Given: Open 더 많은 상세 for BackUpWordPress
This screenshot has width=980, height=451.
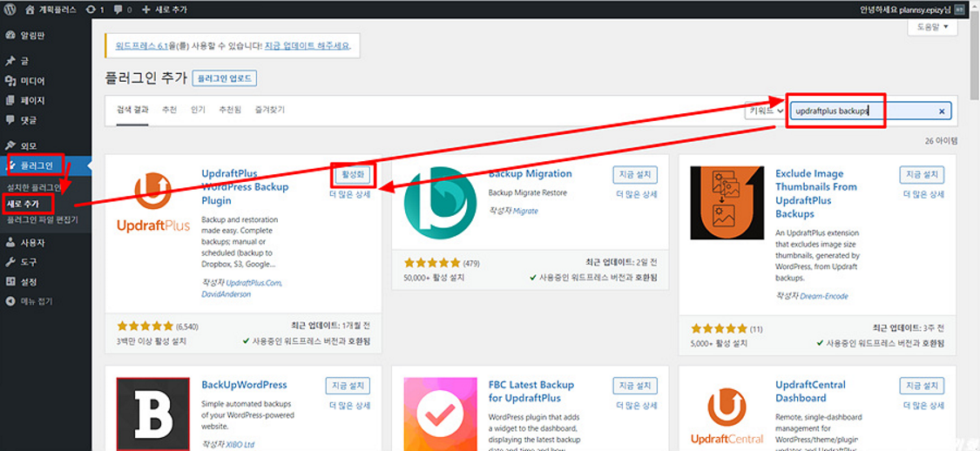Looking at the screenshot, I should pos(349,406).
